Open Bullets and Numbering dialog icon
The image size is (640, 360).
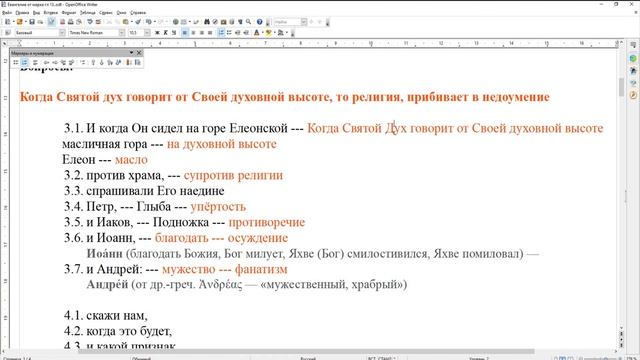tap(138, 62)
